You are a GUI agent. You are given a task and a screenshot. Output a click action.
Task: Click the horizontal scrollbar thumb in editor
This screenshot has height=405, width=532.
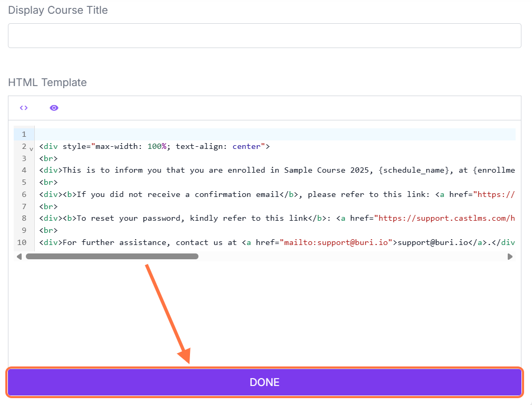point(112,257)
